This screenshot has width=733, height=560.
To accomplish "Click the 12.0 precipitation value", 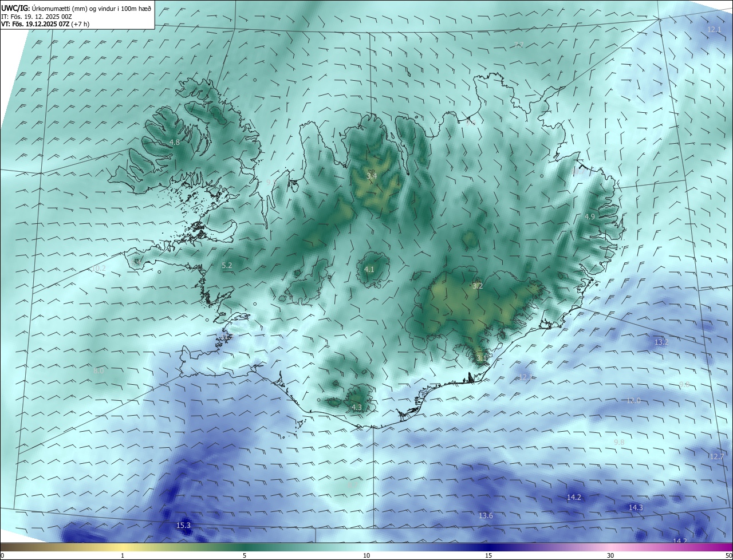I will (x=633, y=400).
